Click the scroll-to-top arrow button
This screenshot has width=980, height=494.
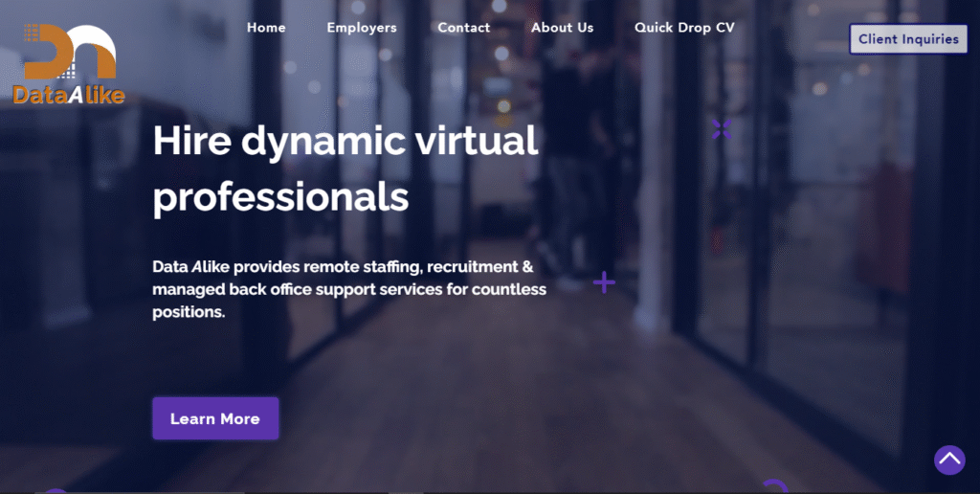point(949,460)
